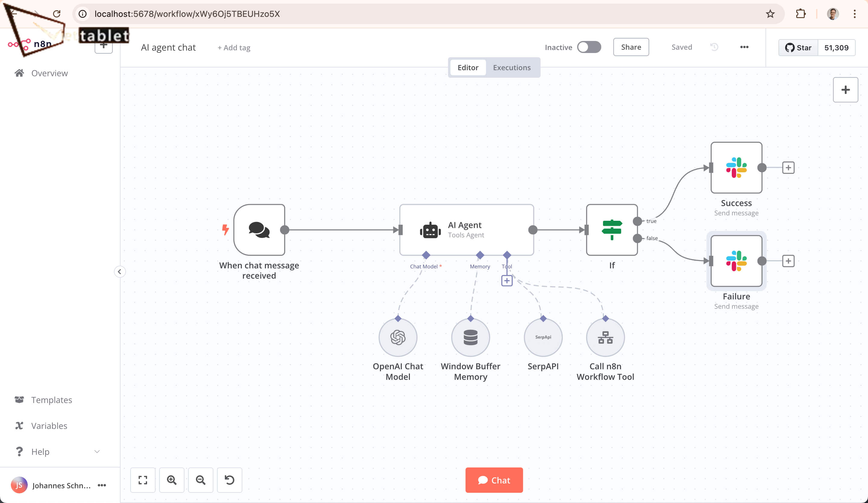Open the SerpAPI tool node
The height and width of the screenshot is (503, 868).
(x=543, y=337)
